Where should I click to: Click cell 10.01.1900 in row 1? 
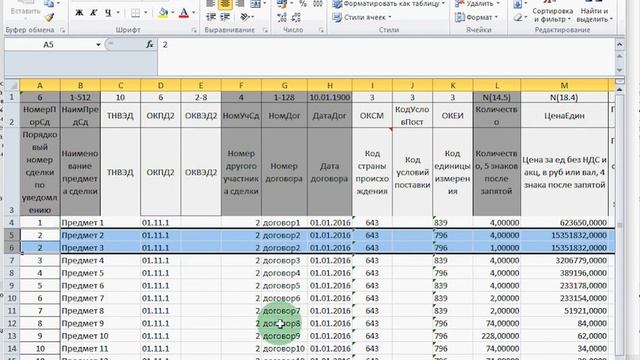[x=329, y=98]
